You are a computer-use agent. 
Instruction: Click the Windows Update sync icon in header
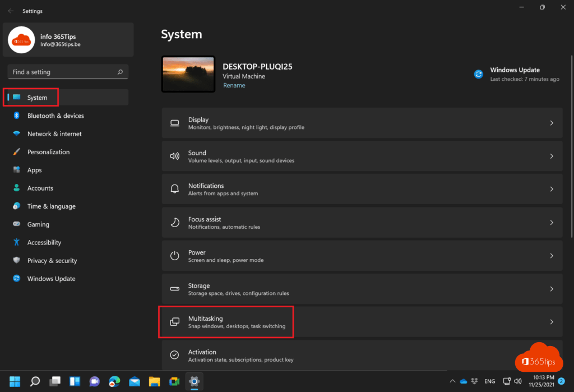(x=479, y=74)
